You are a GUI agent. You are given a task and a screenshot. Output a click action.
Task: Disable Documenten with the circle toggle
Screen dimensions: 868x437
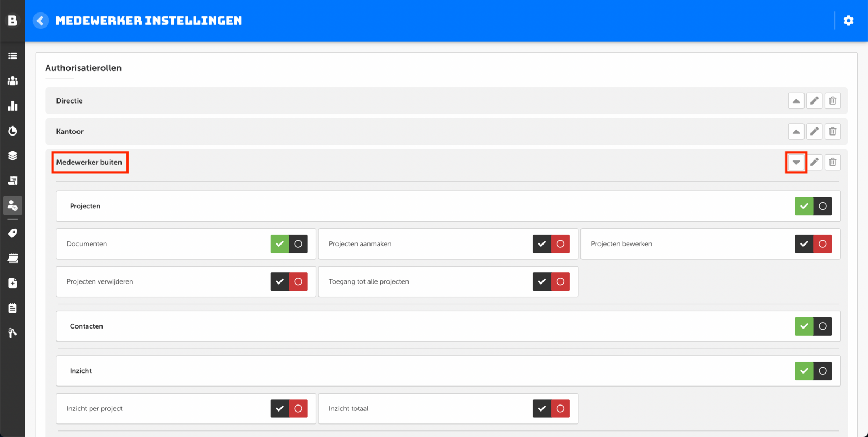(x=298, y=244)
